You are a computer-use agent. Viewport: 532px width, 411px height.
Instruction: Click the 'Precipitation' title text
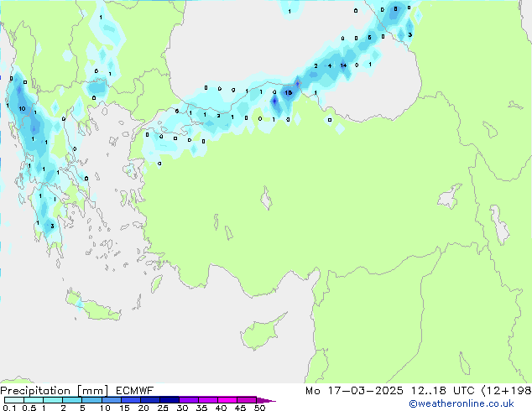(35, 391)
